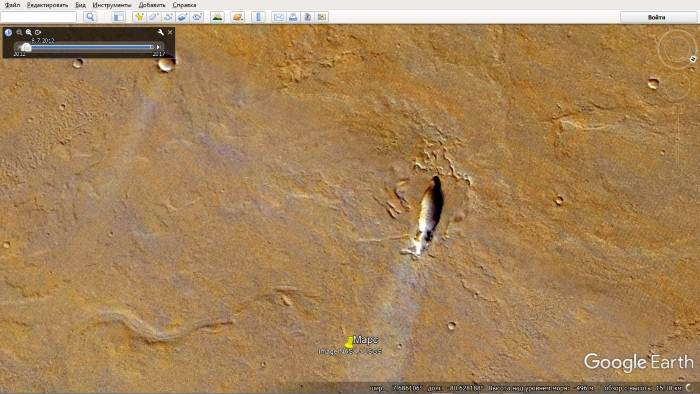Click the search input field
This screenshot has width=700, height=394.
coord(39,17)
